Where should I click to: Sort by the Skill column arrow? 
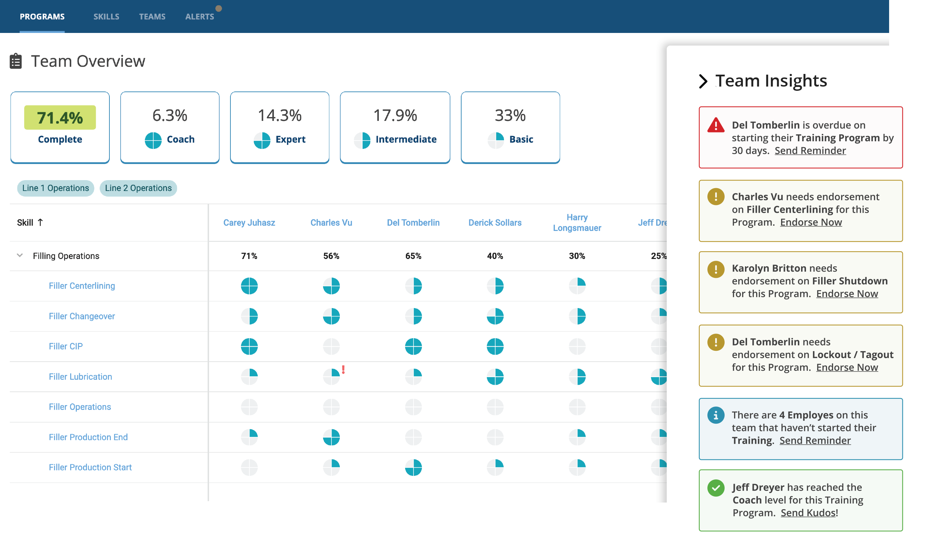pos(40,222)
